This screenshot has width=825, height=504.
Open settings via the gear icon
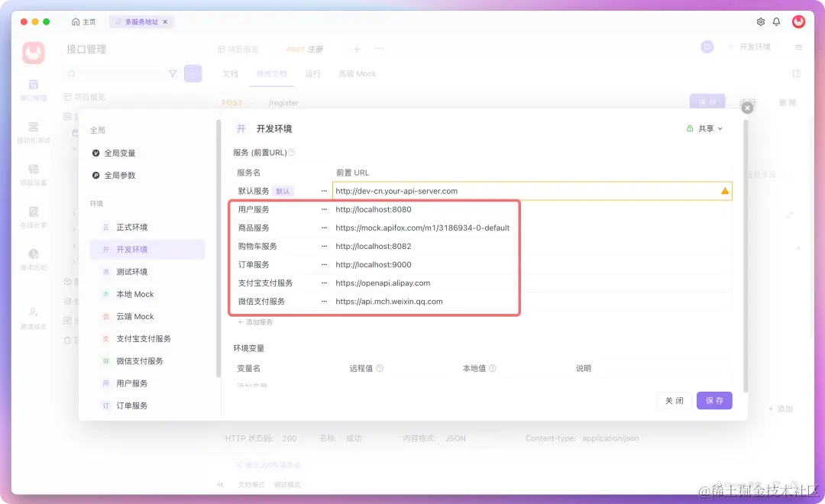760,21
